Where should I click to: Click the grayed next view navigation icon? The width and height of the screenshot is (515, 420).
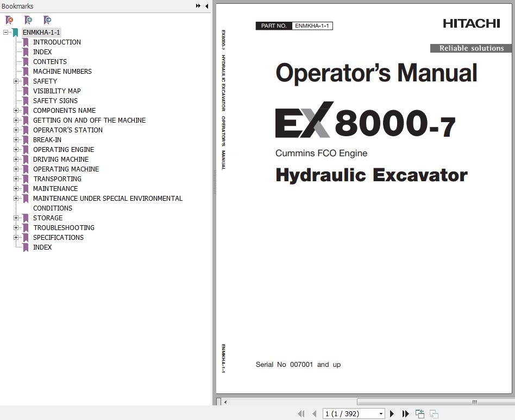coord(434,414)
